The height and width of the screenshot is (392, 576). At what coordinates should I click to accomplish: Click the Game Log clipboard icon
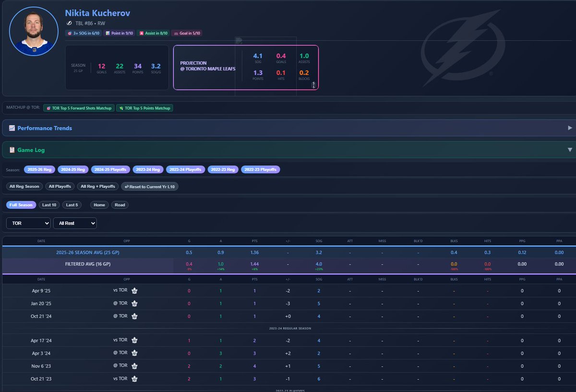point(12,150)
